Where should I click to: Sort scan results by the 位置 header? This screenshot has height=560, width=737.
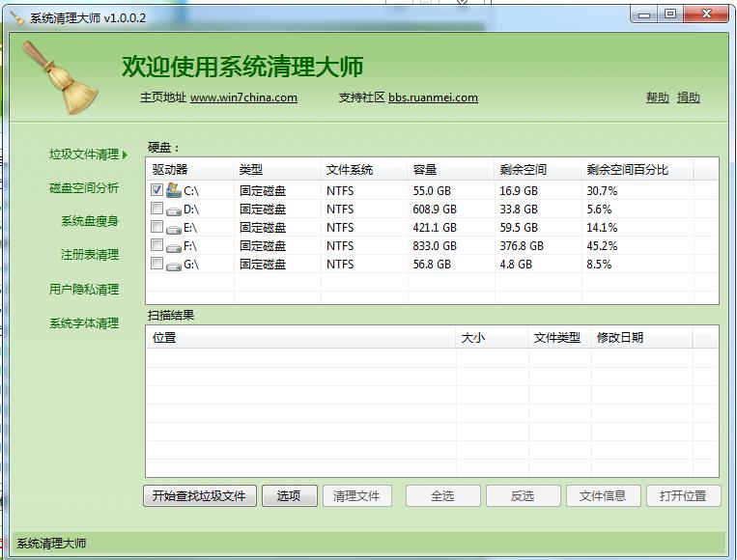pyautogui.click(x=300, y=337)
